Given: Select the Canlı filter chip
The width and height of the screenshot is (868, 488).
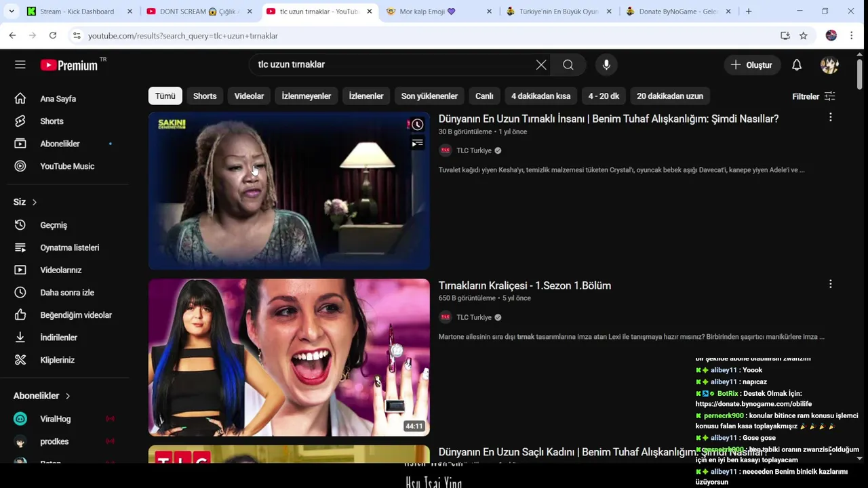Looking at the screenshot, I should coord(484,96).
